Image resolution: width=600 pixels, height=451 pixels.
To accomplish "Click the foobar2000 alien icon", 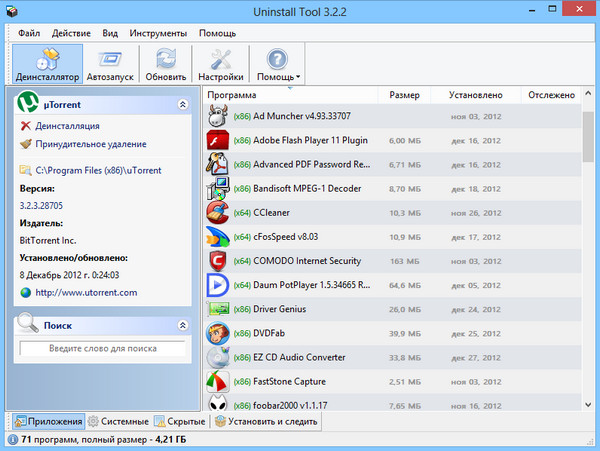I will (x=218, y=403).
